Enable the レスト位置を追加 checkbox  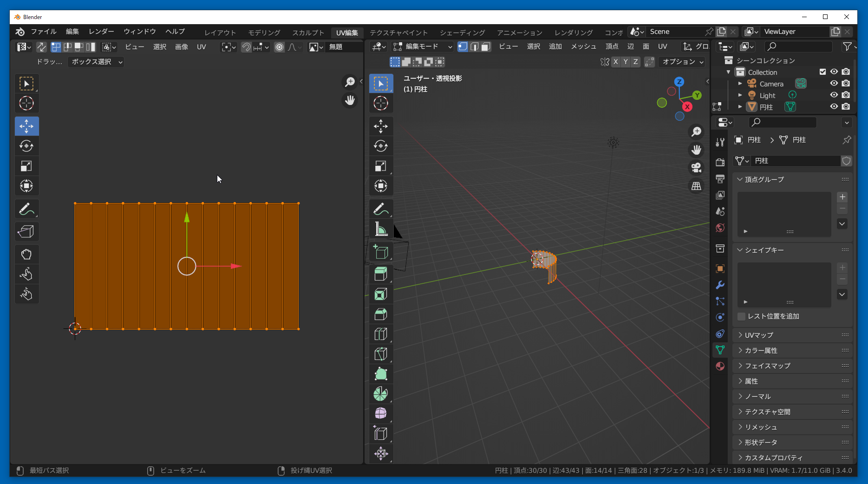click(742, 316)
